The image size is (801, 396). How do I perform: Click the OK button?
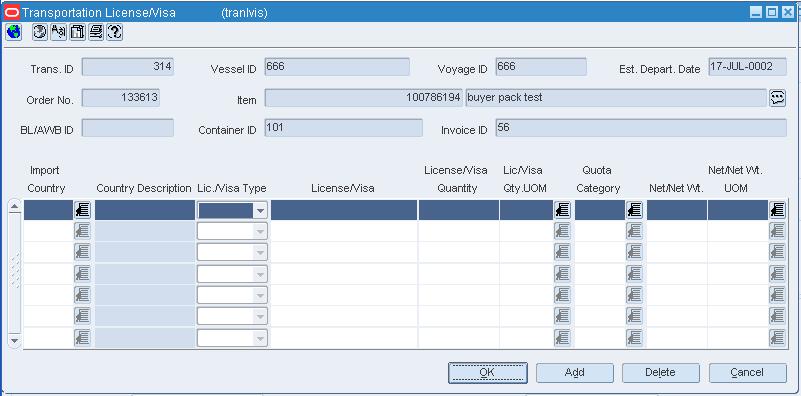[x=487, y=372]
